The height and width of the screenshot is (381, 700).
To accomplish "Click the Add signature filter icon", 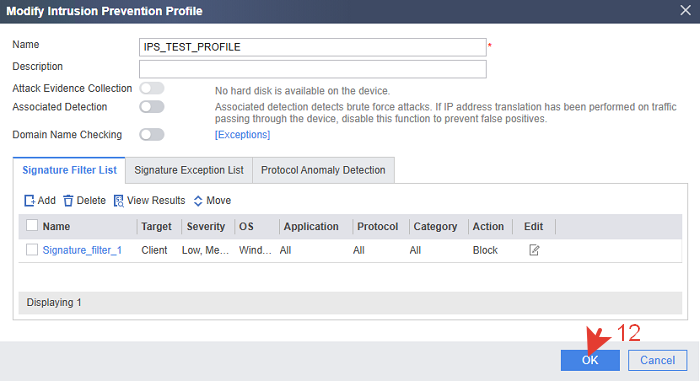I will [x=29, y=201].
